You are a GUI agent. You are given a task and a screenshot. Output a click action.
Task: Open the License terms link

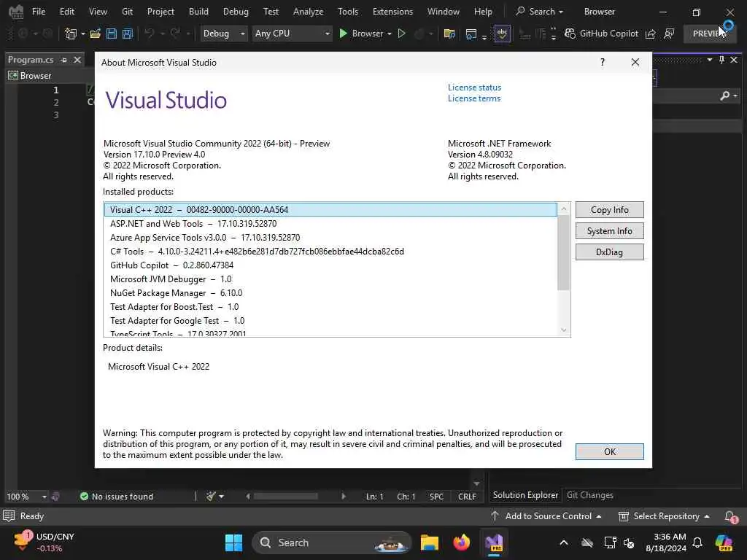474,98
